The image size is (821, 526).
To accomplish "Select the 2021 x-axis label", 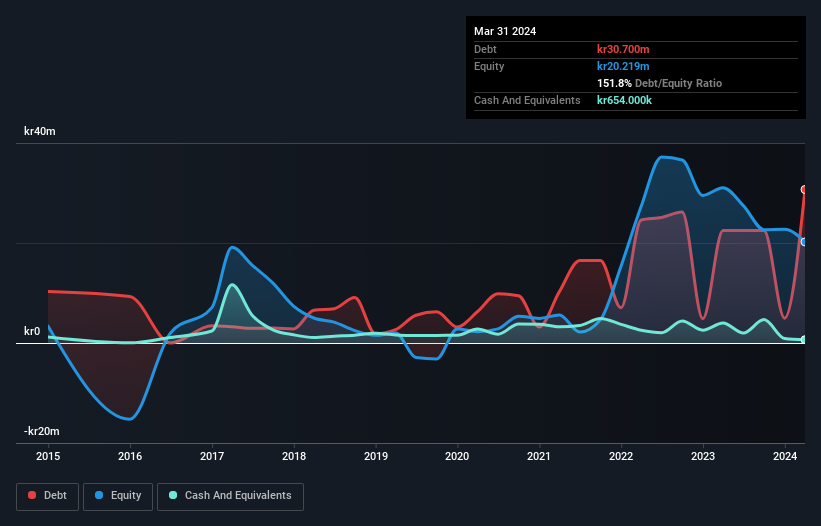I will pos(539,456).
